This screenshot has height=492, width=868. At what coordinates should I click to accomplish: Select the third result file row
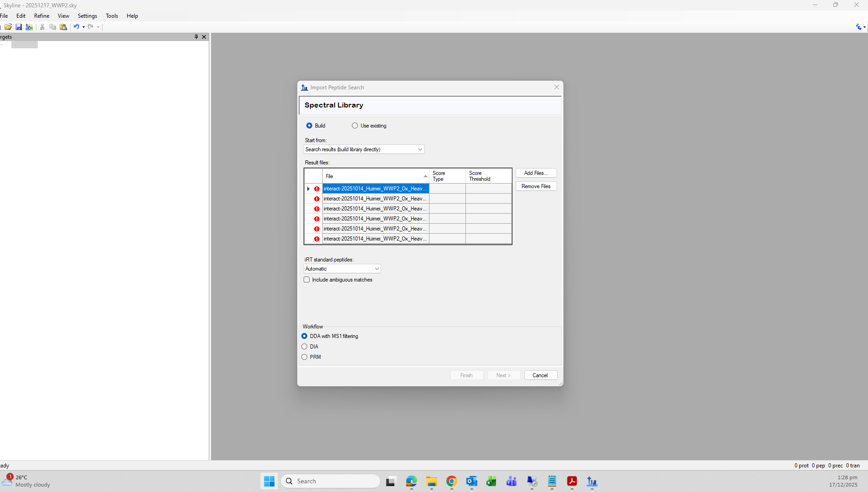click(x=375, y=209)
